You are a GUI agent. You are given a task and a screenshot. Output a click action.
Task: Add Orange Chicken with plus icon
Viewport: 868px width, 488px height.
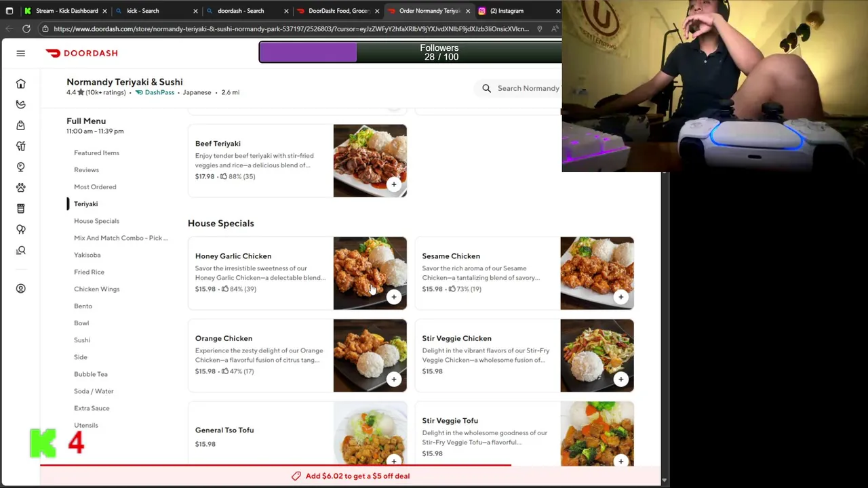[x=394, y=379]
